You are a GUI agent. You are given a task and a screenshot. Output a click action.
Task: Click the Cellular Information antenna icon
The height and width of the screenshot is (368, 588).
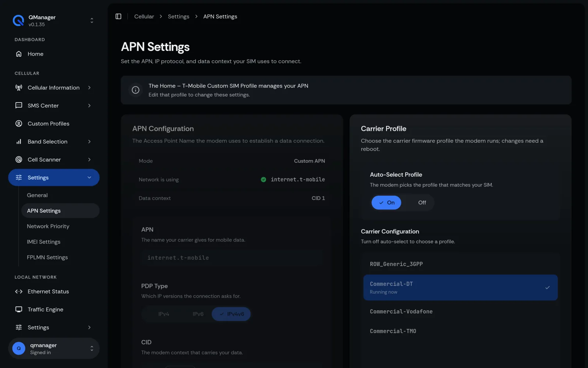(19, 88)
